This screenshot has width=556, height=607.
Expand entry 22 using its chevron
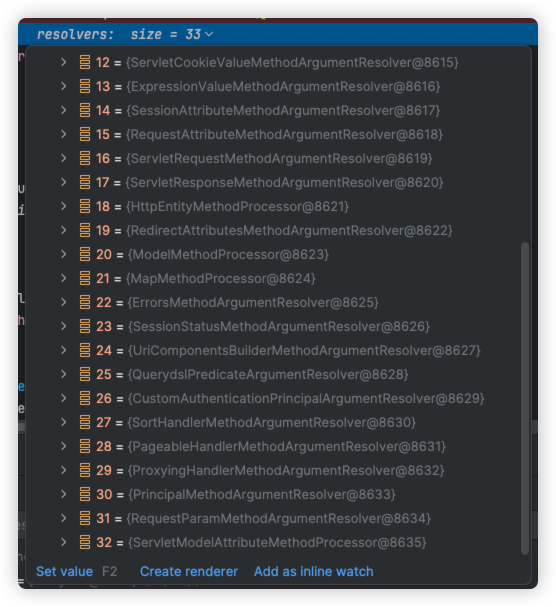[x=64, y=302]
